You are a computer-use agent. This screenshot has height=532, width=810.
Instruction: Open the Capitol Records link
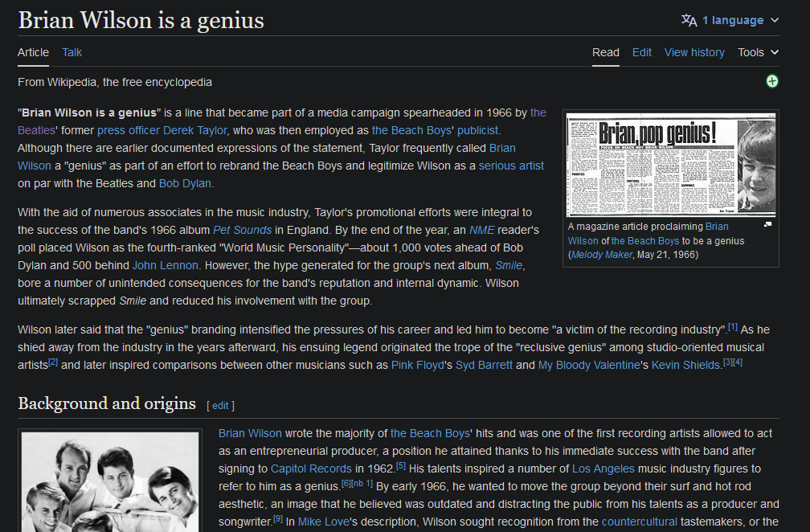311,469
